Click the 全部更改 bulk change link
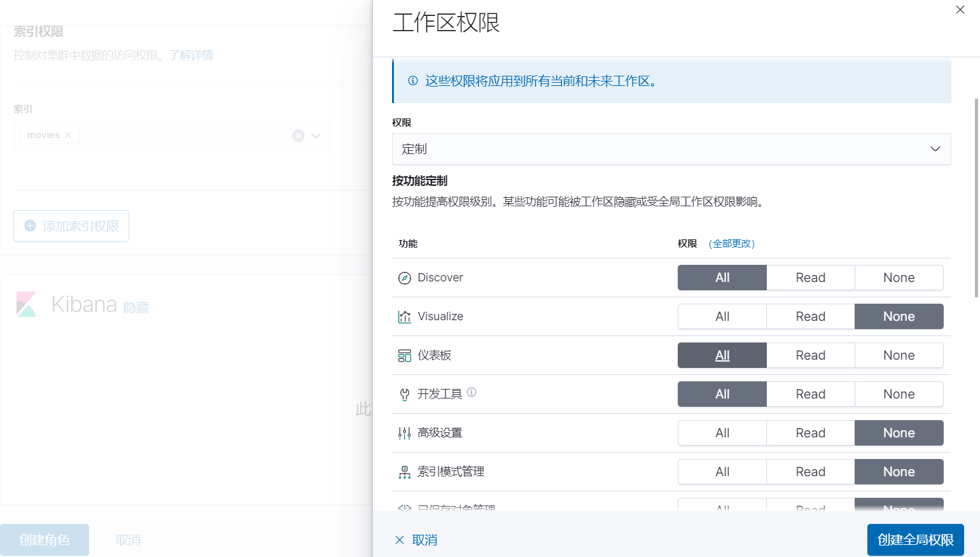The width and height of the screenshot is (980, 557). coord(732,244)
